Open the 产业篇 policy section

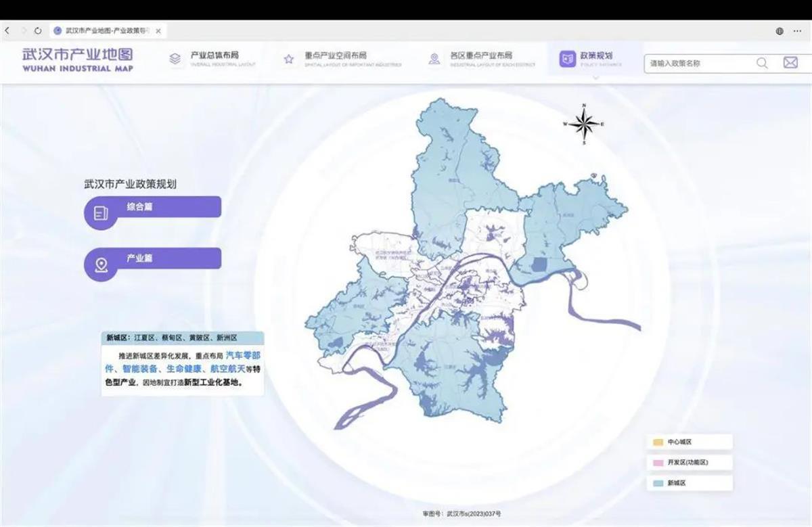(152, 258)
